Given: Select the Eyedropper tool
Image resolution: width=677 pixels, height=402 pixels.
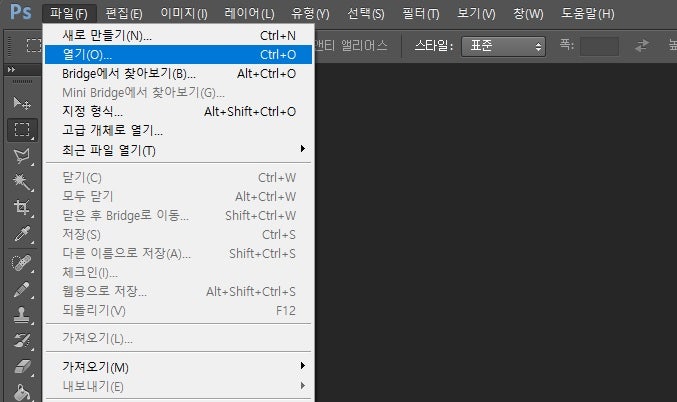Looking at the screenshot, I should click(22, 234).
